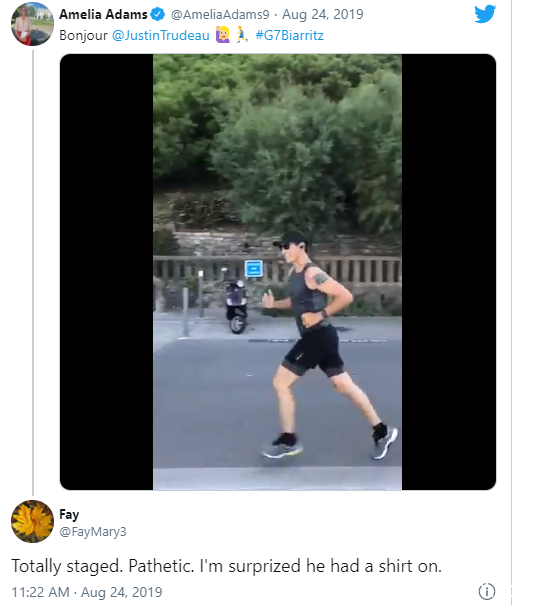This screenshot has width=547, height=605.
Task: Click Fay's display name
Action: coord(69,515)
